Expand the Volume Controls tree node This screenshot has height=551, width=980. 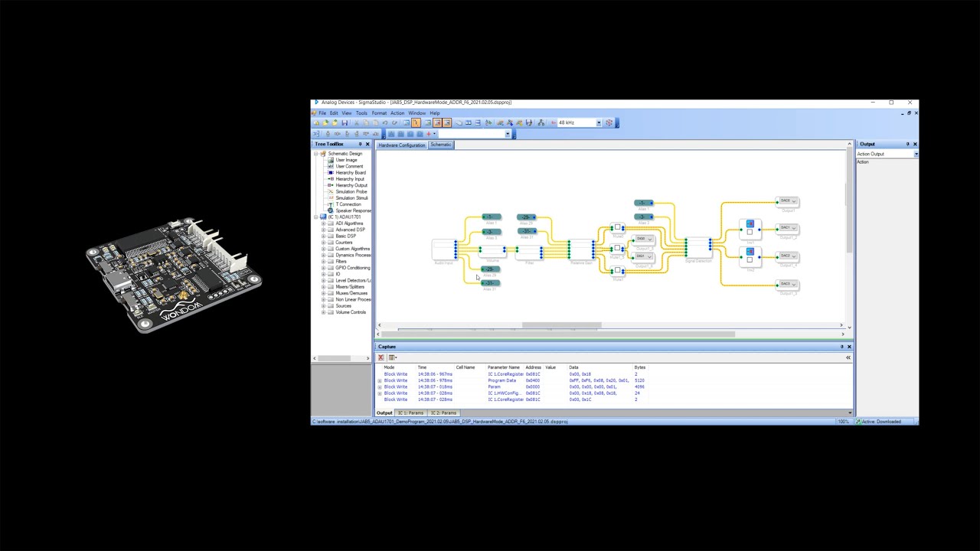(x=323, y=312)
